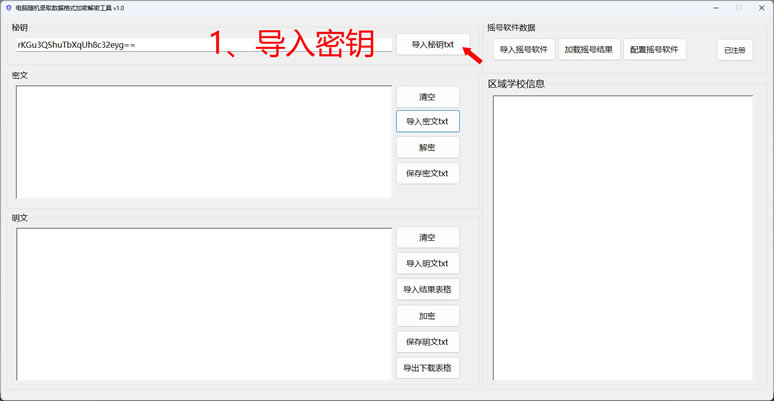
Task: Click the app icon in the title bar
Action: (8, 7)
